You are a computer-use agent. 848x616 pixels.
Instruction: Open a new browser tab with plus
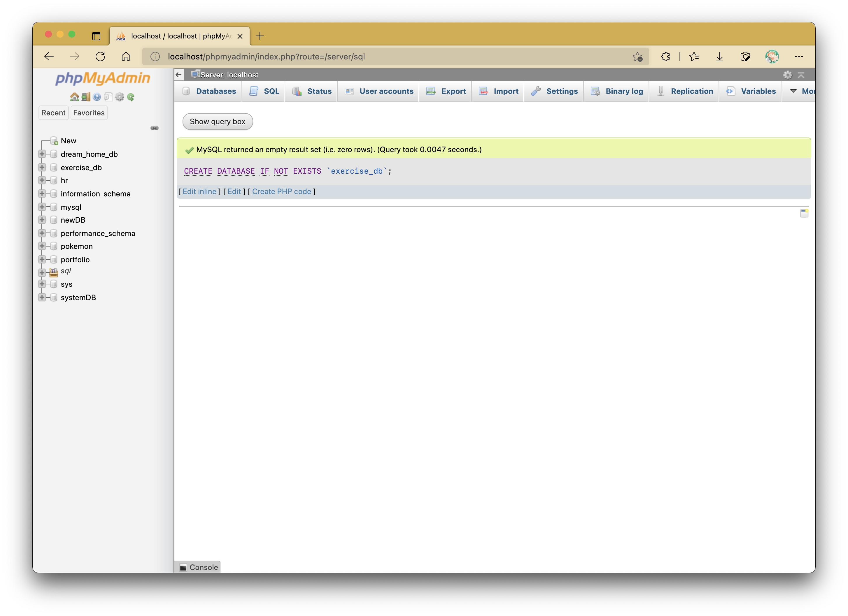(x=260, y=36)
